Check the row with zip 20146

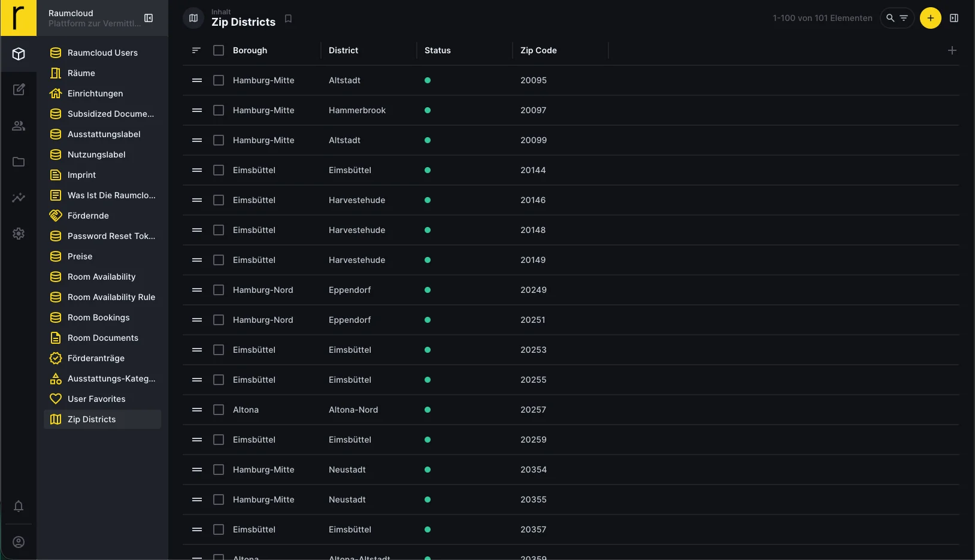coord(219,200)
